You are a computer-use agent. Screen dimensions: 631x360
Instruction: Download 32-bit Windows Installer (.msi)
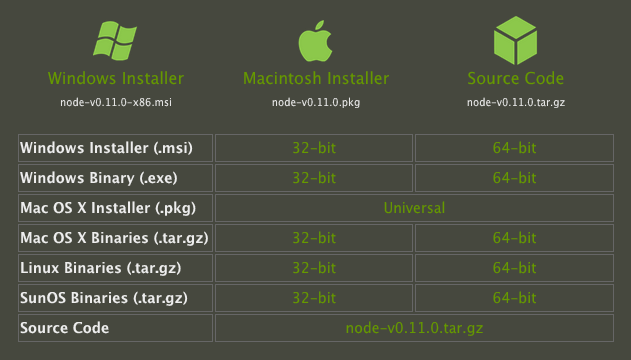(x=314, y=148)
